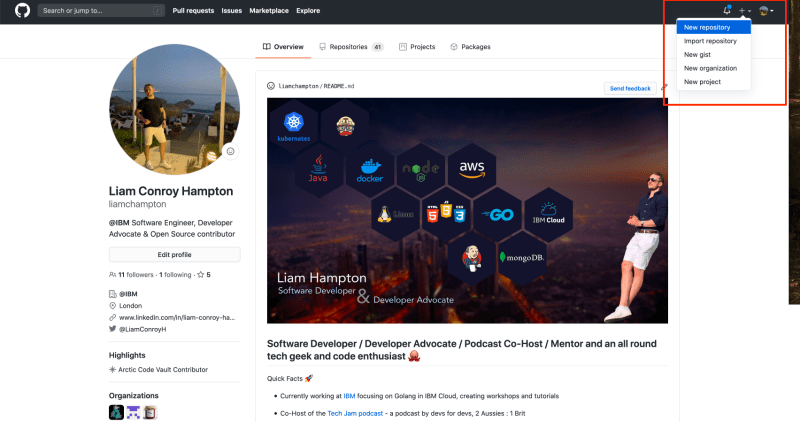The width and height of the screenshot is (800, 422).
Task: Open the liamchampton/README.md link
Action: click(x=316, y=86)
